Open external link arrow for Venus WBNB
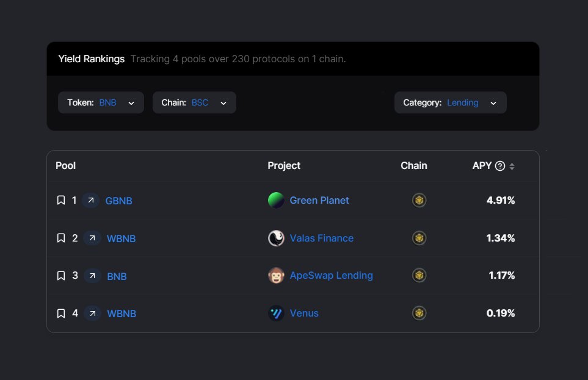This screenshot has width=588, height=380. click(x=92, y=314)
